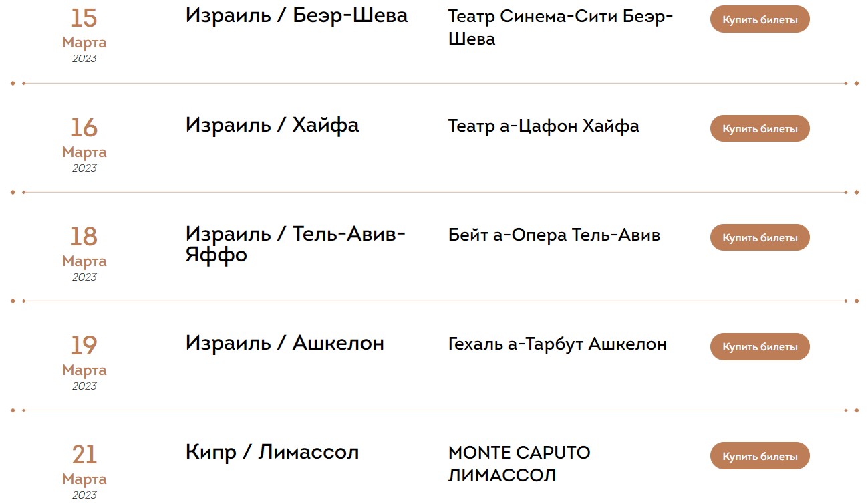Select the Кипр / Лимассол heading

(x=272, y=452)
